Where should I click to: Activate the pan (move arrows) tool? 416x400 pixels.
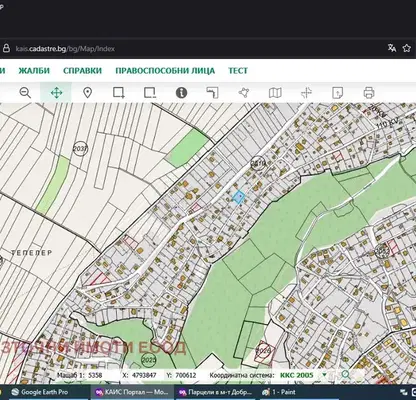click(56, 93)
